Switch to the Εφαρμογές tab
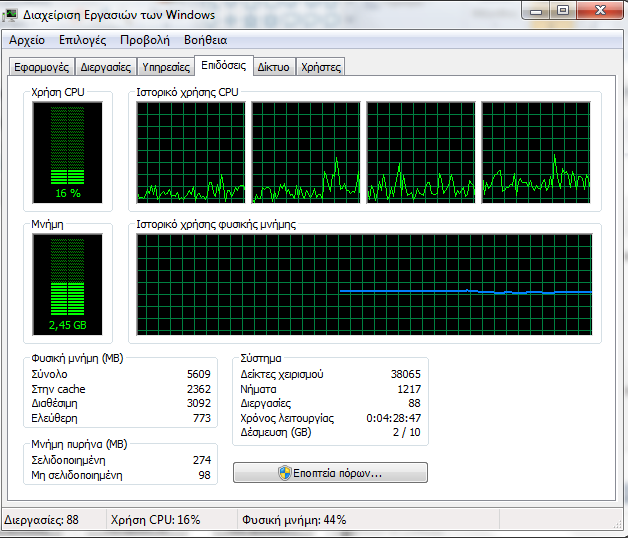Image resolution: width=628 pixels, height=538 pixels. 42,67
